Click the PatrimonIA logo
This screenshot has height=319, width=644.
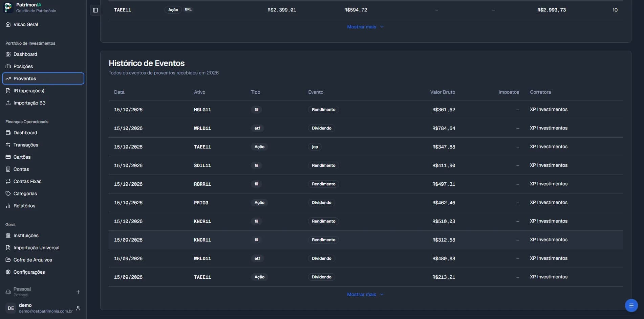click(x=8, y=7)
